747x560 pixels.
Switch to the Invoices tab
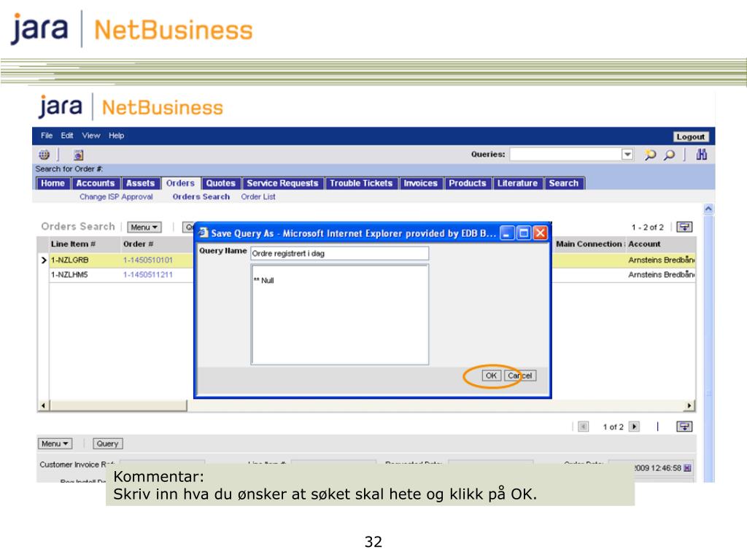point(421,183)
